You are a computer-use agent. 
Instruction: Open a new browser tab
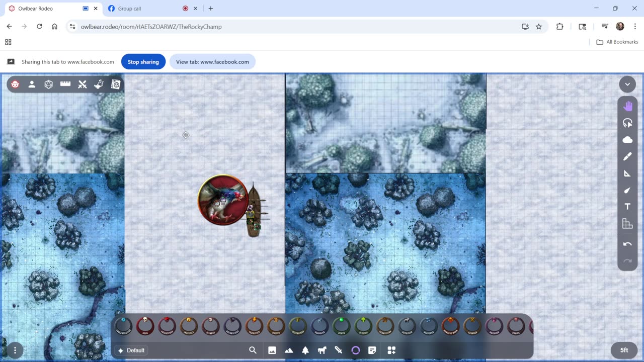[x=211, y=9]
